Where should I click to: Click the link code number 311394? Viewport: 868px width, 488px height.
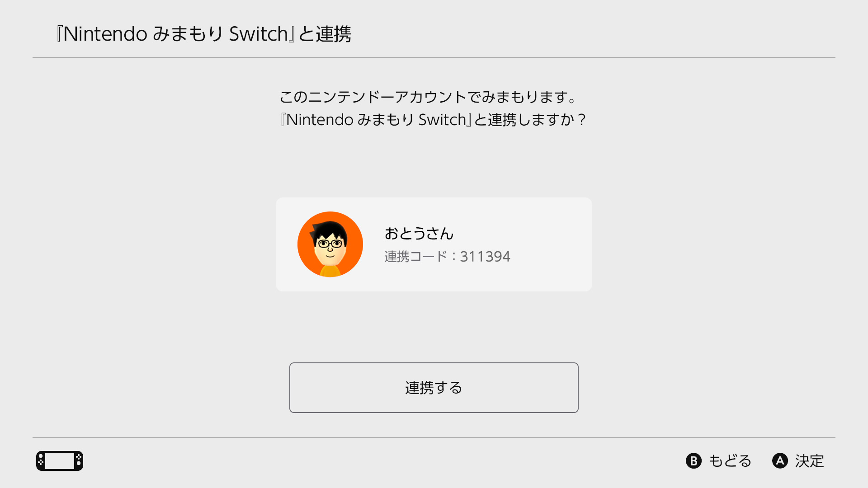485,257
